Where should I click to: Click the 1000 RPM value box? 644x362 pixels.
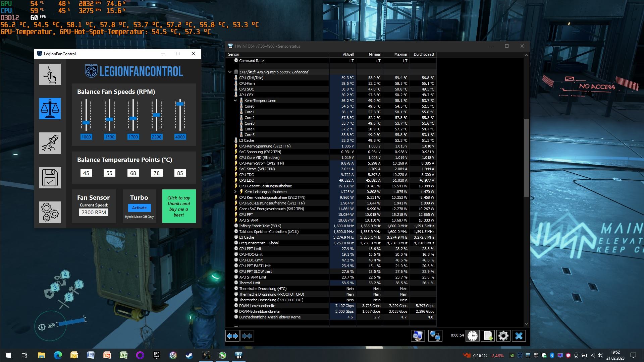tap(86, 137)
